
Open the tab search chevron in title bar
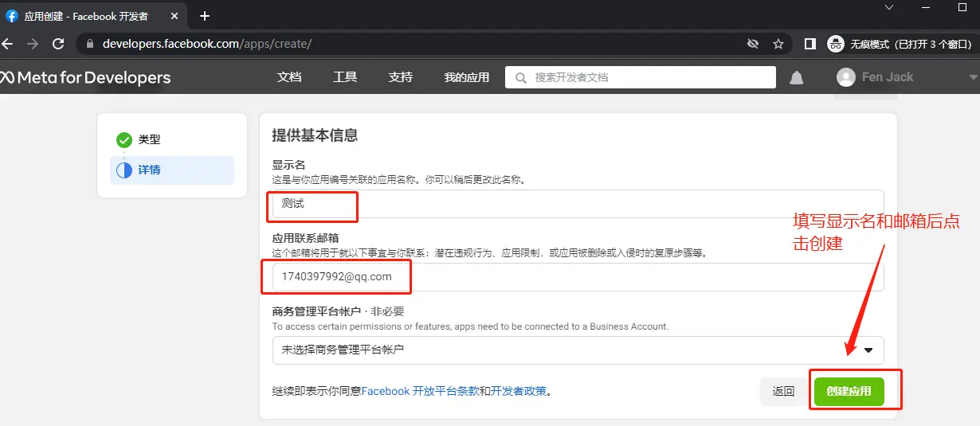pos(890,6)
